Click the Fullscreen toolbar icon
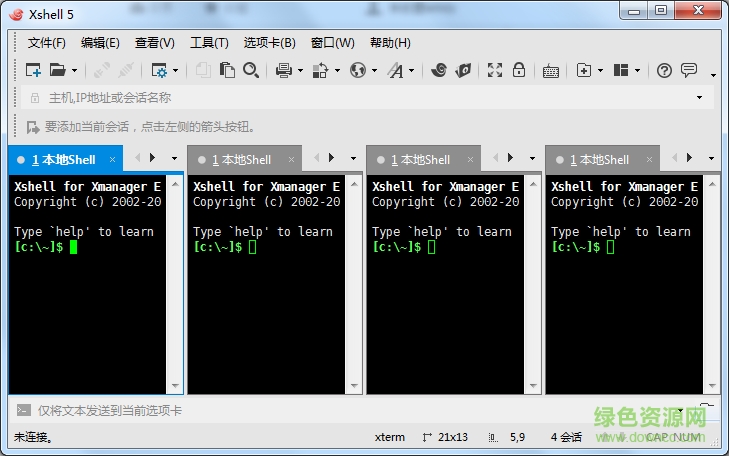This screenshot has width=729, height=456. (x=494, y=70)
